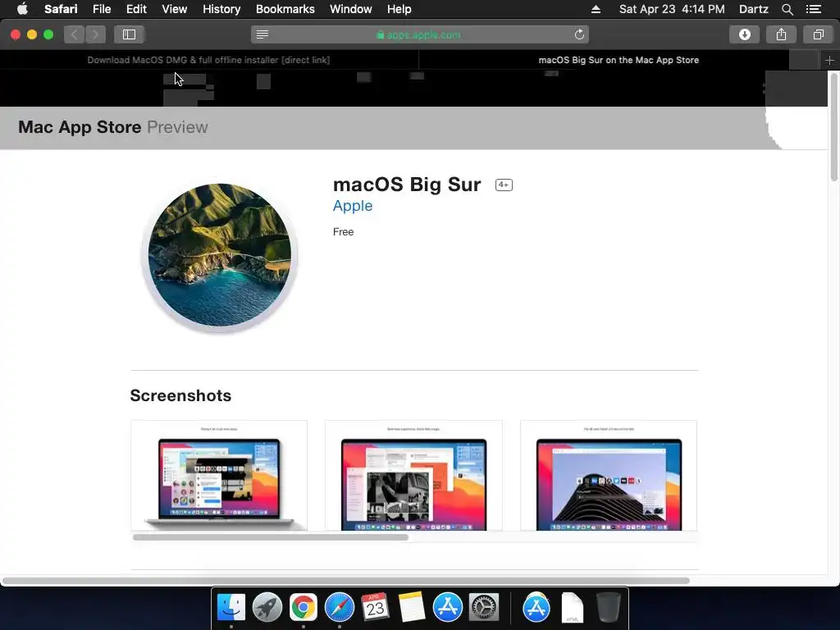The image size is (840, 630).
Task: Open the Share button in Safari toolbar
Action: [781, 34]
